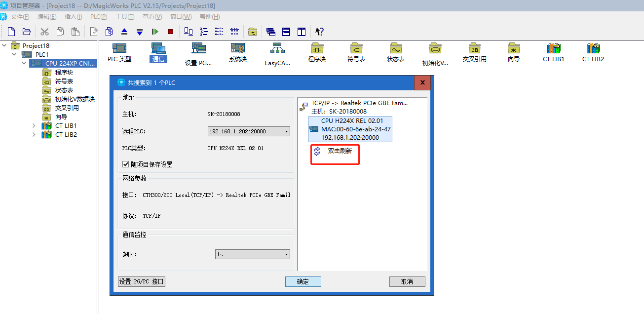This screenshot has height=314, width=644.
Task: Select the found CPU H224X REL 02.01 entry
Action: pos(350,129)
